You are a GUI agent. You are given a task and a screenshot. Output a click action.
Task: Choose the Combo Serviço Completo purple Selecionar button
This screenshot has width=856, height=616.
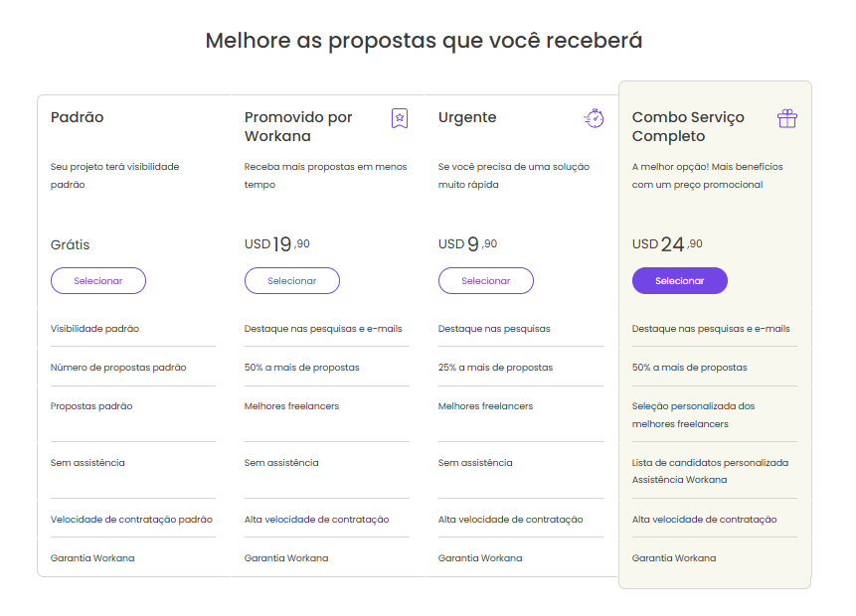(x=680, y=280)
